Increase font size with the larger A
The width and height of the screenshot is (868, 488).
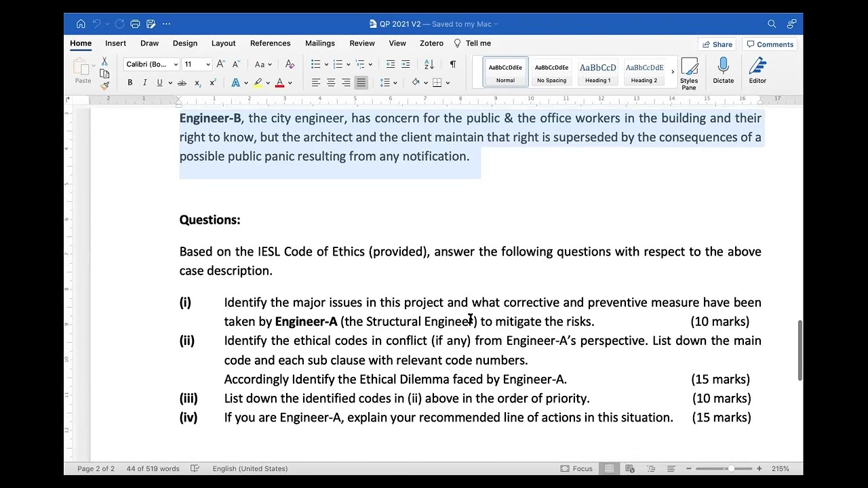click(220, 64)
